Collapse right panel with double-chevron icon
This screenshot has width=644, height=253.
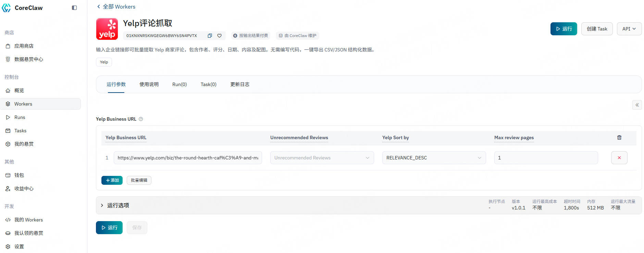pyautogui.click(x=637, y=105)
